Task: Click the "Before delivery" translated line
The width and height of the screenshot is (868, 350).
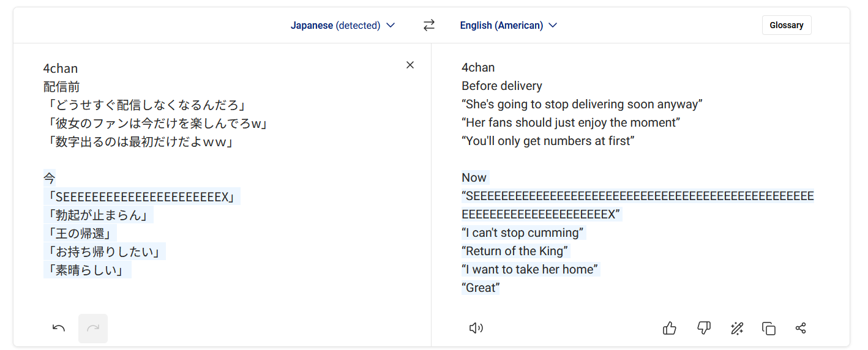Action: 502,86
